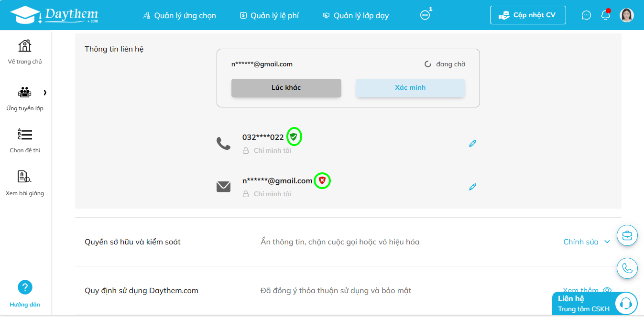The height and width of the screenshot is (317, 644).
Task: Click the Quy định sử dụng Daythem.com heading
Action: 142,290
